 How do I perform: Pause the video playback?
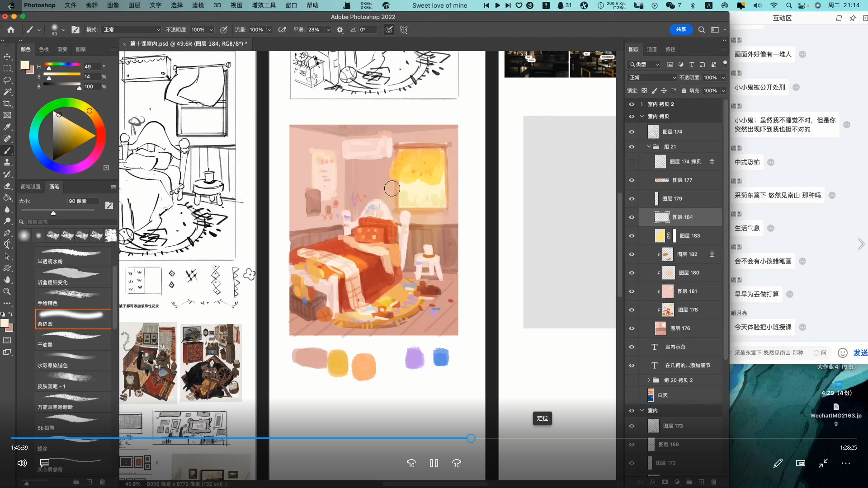434,463
